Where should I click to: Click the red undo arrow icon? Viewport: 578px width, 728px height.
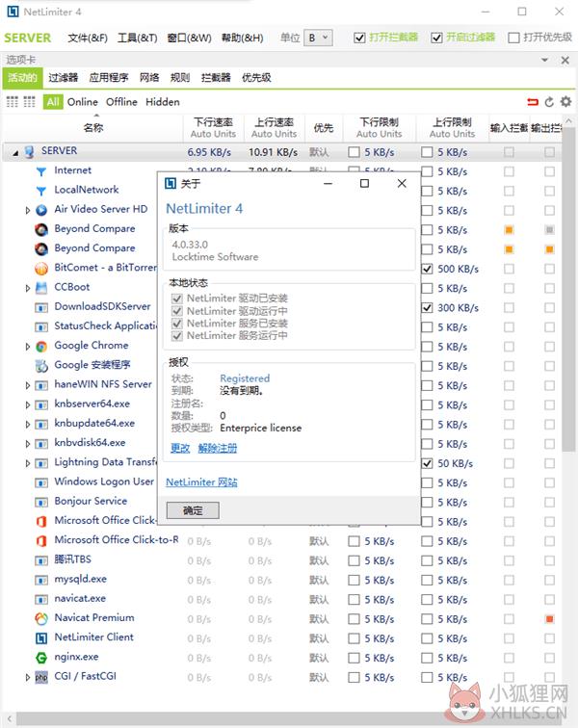tap(533, 102)
